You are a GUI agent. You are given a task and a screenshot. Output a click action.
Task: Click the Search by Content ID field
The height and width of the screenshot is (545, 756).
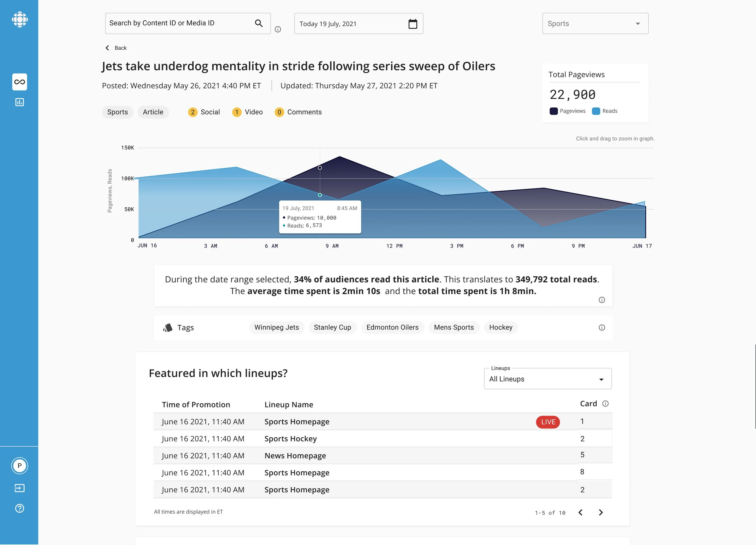tap(180, 23)
